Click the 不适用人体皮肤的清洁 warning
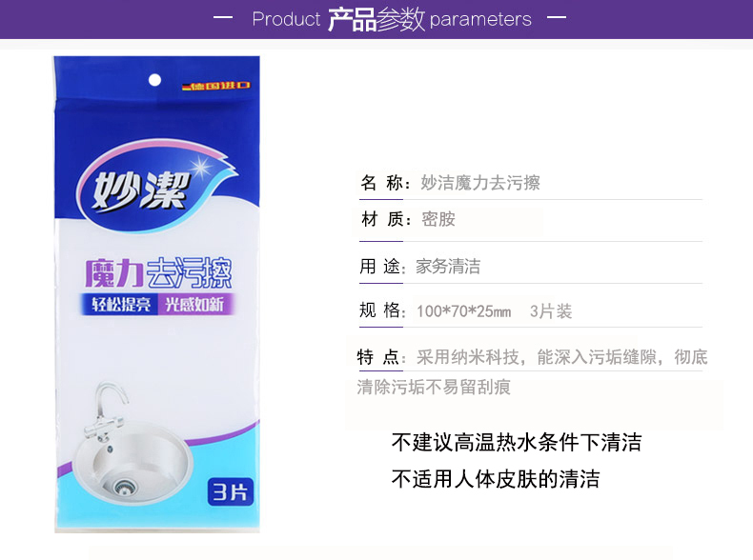 pos(496,479)
